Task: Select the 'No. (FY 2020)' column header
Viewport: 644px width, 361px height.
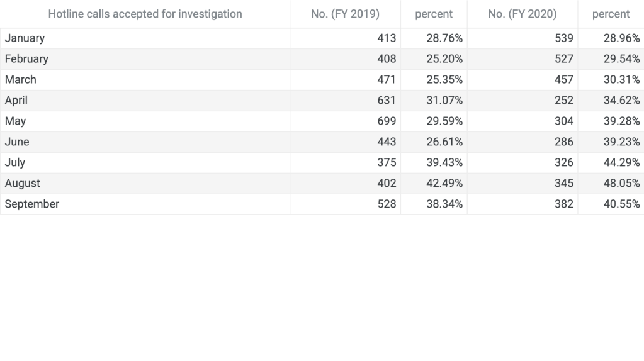Action: (x=522, y=14)
